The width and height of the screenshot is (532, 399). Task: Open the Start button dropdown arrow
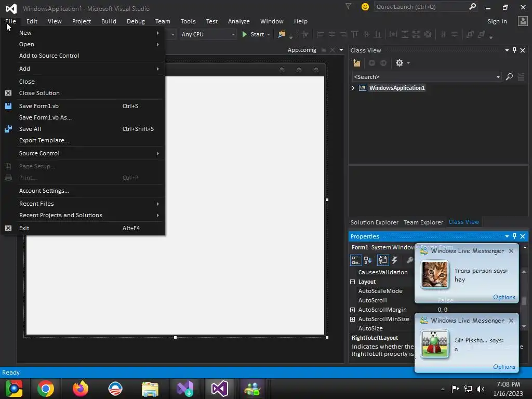(269, 34)
